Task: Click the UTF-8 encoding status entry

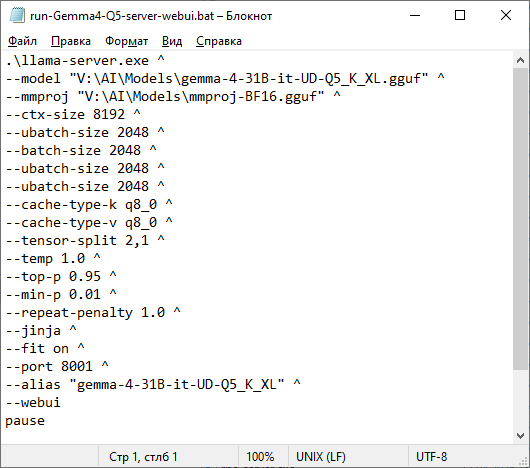Action: [431, 457]
